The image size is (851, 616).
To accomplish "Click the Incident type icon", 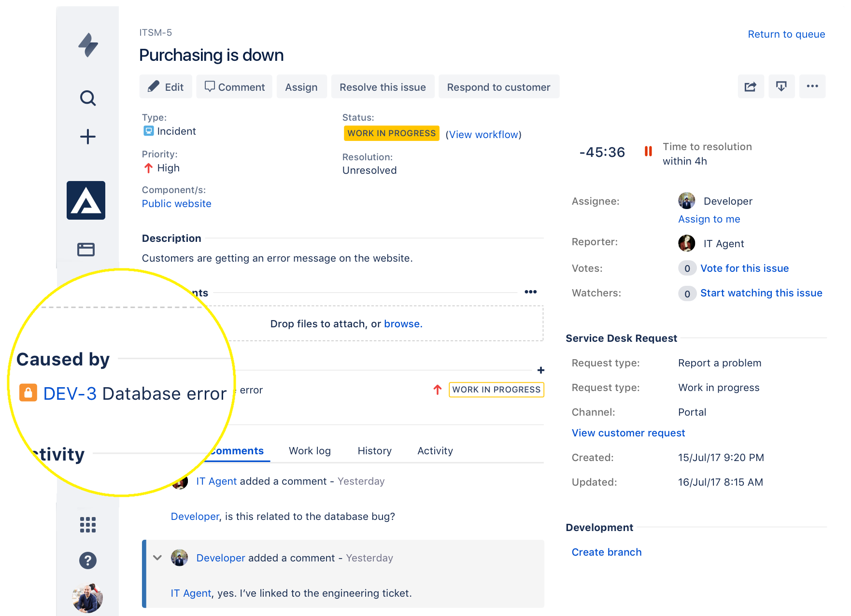I will coord(149,131).
